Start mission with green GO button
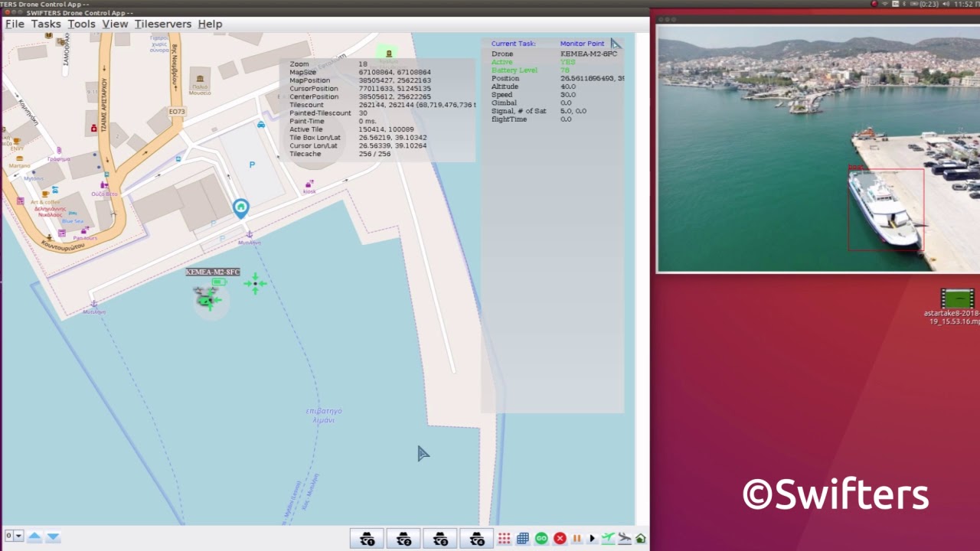The width and height of the screenshot is (980, 551). pos(541,539)
